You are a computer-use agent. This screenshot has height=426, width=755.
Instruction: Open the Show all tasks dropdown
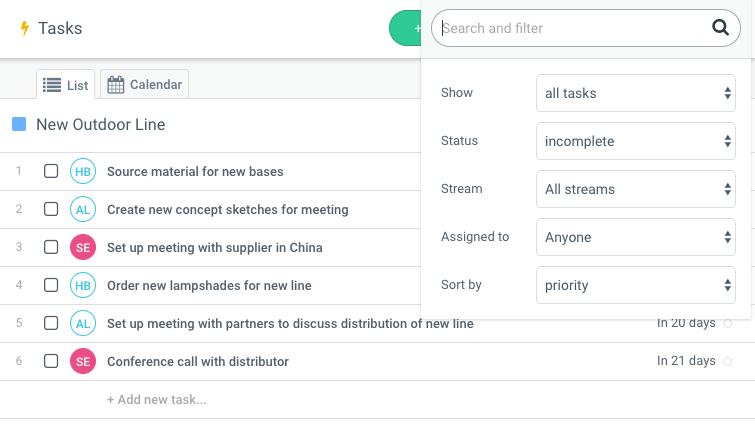(x=635, y=93)
